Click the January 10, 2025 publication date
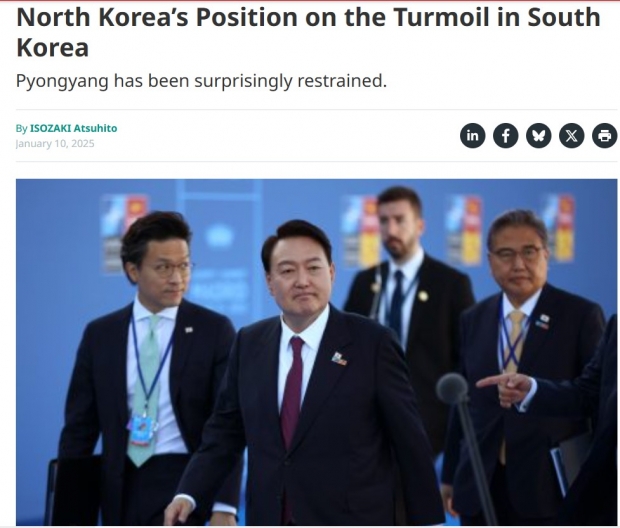620x528 pixels. click(x=55, y=143)
